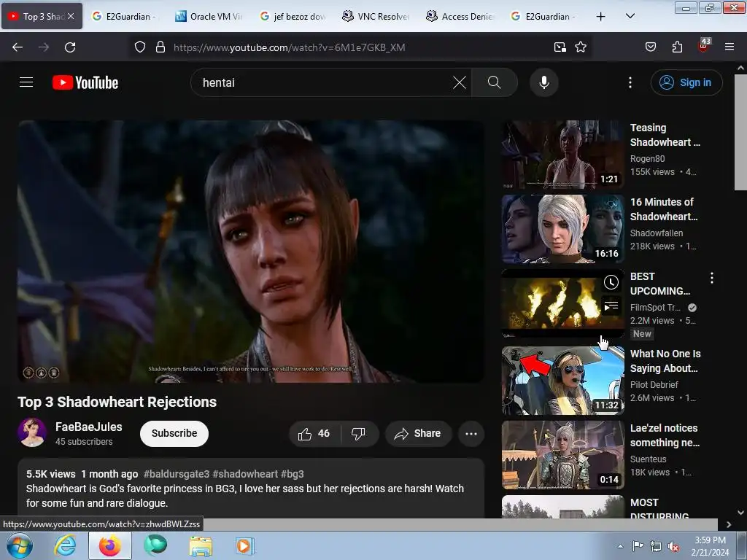Screen dimensions: 747x560
Task: Open the Windows Start menu
Action: [x=19, y=545]
